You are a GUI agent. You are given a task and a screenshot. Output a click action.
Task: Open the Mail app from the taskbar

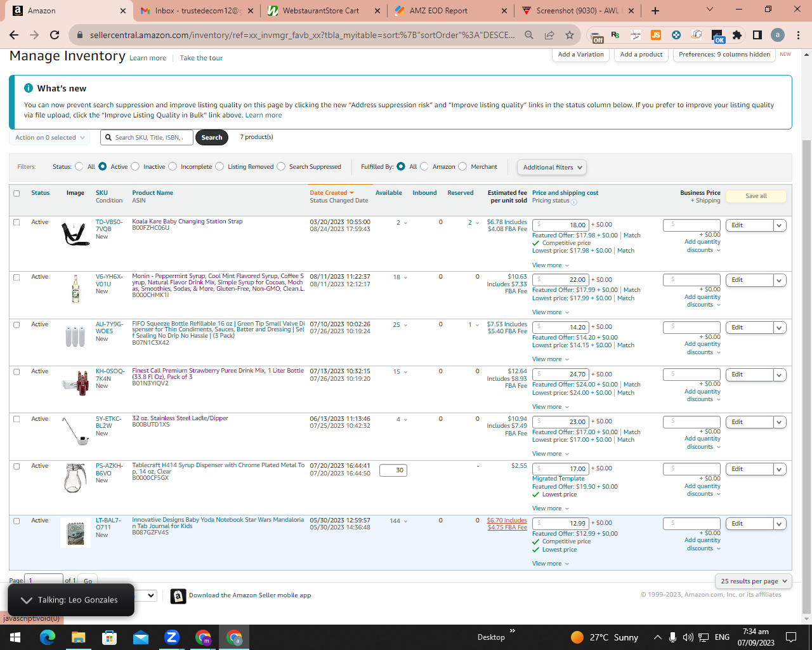point(141,637)
